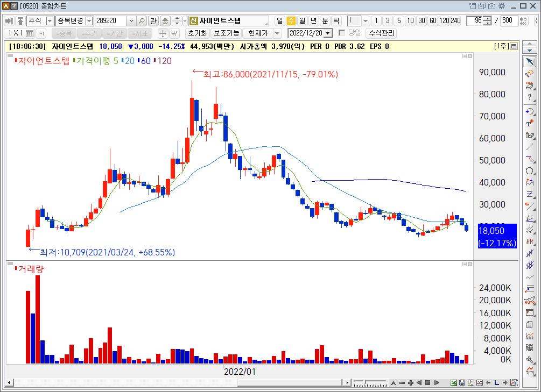The image size is (541, 392).
Task: Click the 120 moving average legend swatch
Action: click(x=155, y=61)
